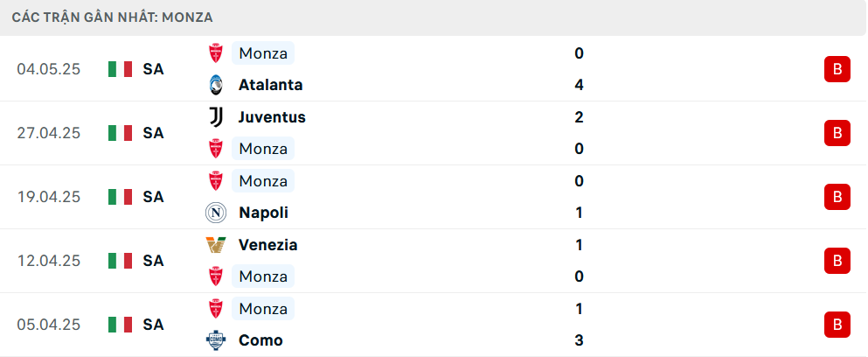The width and height of the screenshot is (868, 357).
Task: Open the Como team link
Action: pos(260,340)
